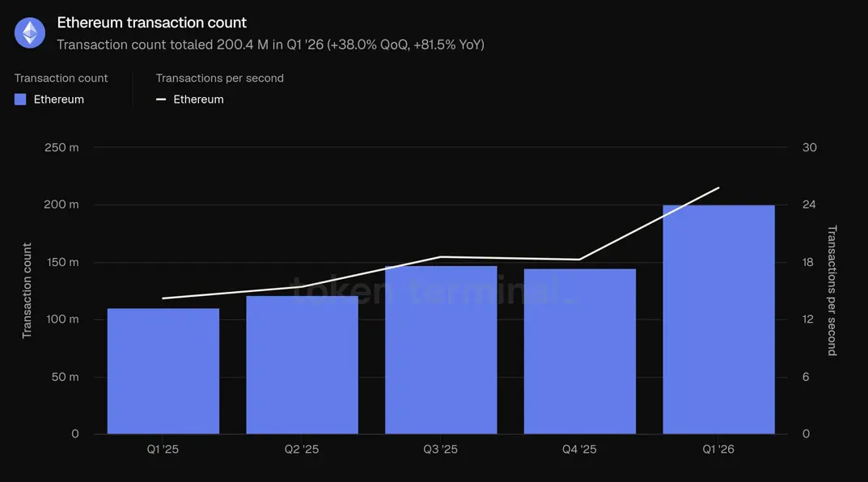Select the Q4 '25 bar in chart
Image resolution: width=868 pixels, height=482 pixels.
tap(580, 352)
